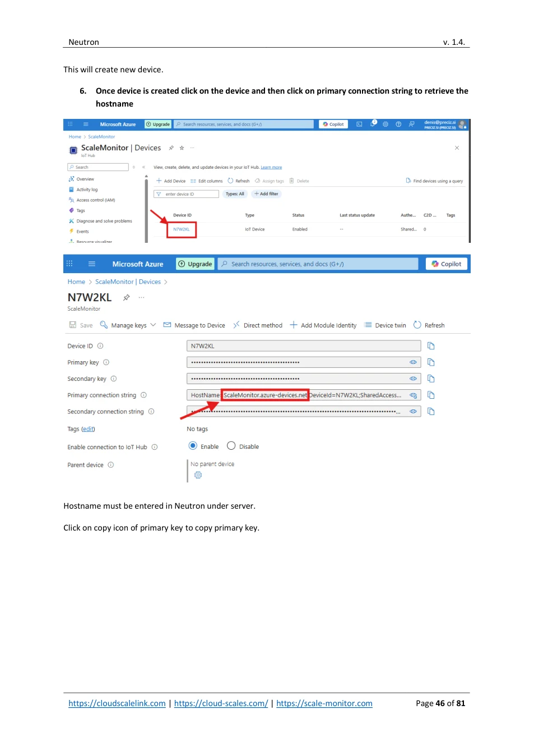Screen dimensions: 534x756
Task: Click the help question mark icon
Action: [398, 125]
